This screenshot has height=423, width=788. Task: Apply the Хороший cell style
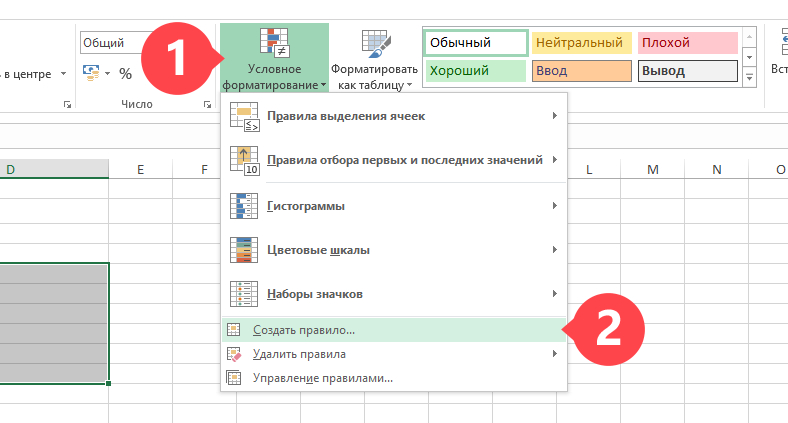point(476,71)
